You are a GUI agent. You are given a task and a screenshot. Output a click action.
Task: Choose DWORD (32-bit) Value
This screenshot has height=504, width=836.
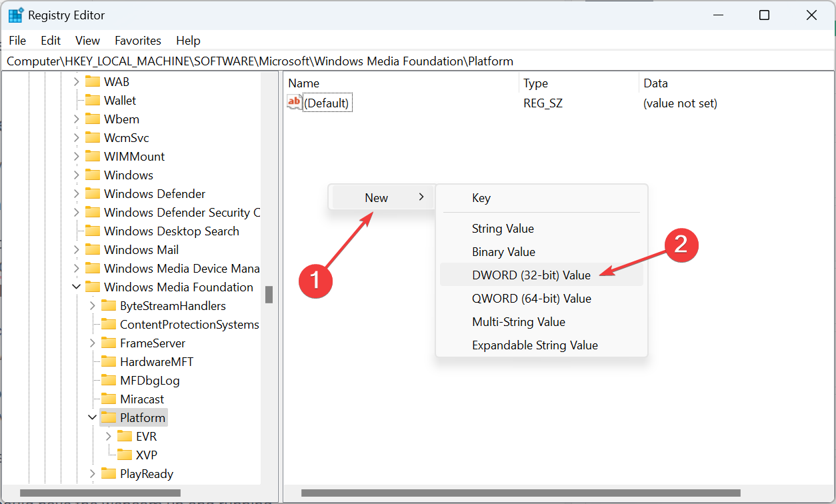[x=541, y=275]
